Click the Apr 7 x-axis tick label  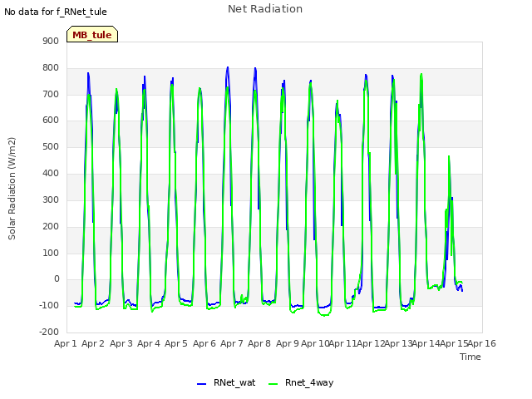(232, 343)
